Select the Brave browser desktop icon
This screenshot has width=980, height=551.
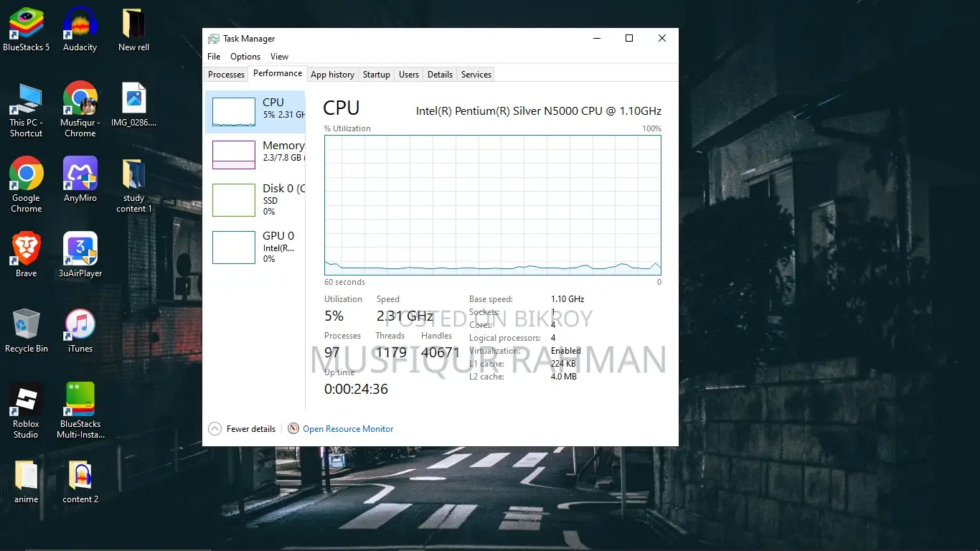point(27,255)
